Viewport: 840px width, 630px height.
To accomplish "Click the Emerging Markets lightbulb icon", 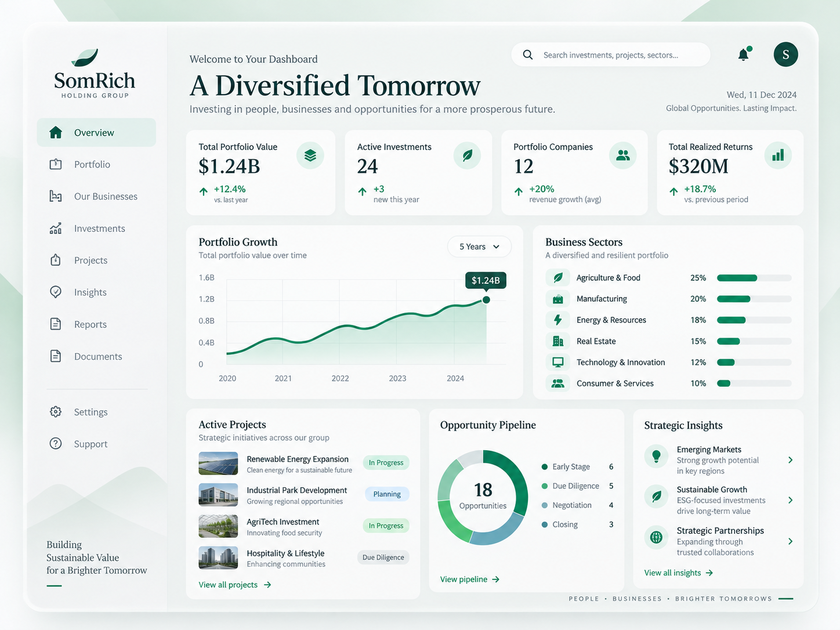I will [x=657, y=457].
